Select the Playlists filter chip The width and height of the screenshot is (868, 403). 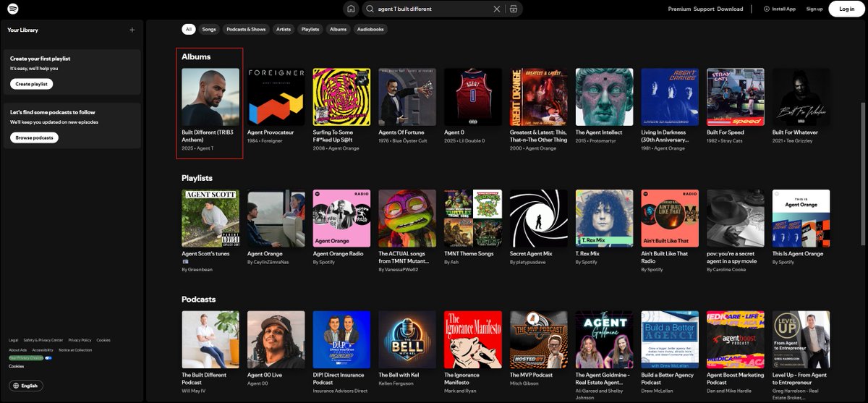point(310,29)
